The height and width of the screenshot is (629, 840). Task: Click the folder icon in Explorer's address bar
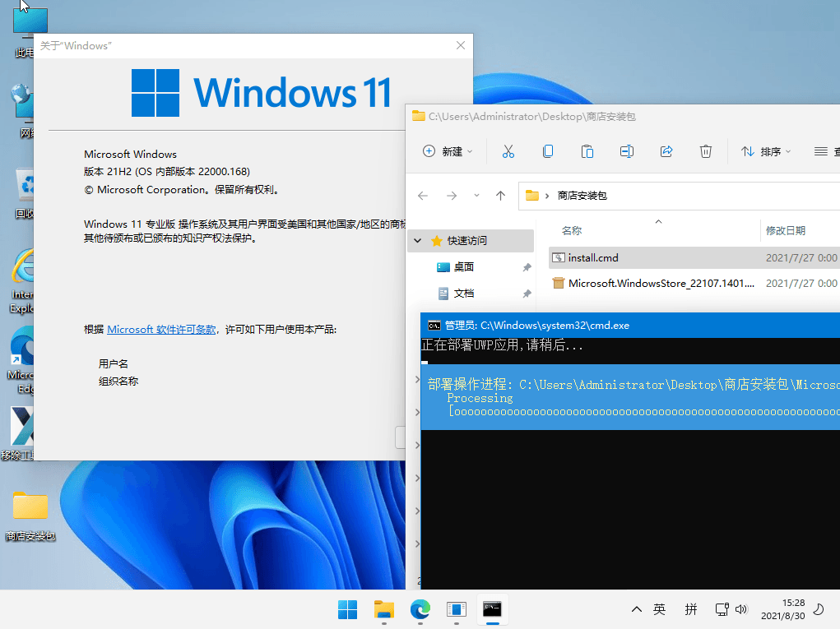532,196
